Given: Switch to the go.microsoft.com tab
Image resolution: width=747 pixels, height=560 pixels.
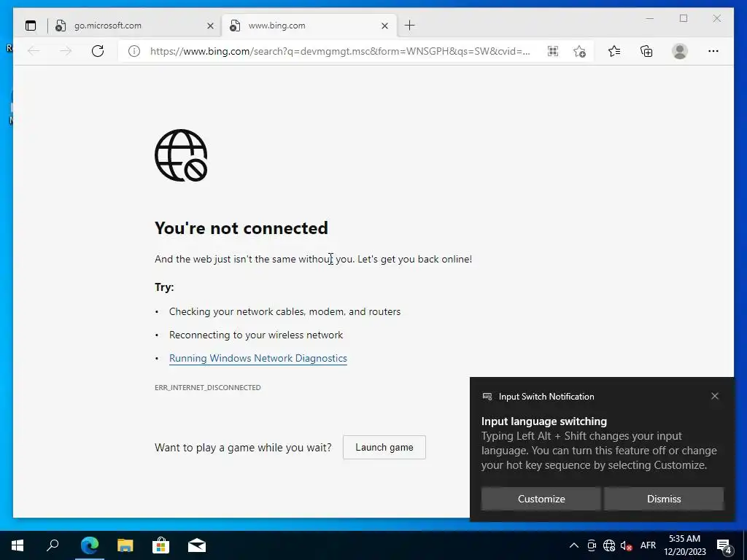Looking at the screenshot, I should point(134,26).
